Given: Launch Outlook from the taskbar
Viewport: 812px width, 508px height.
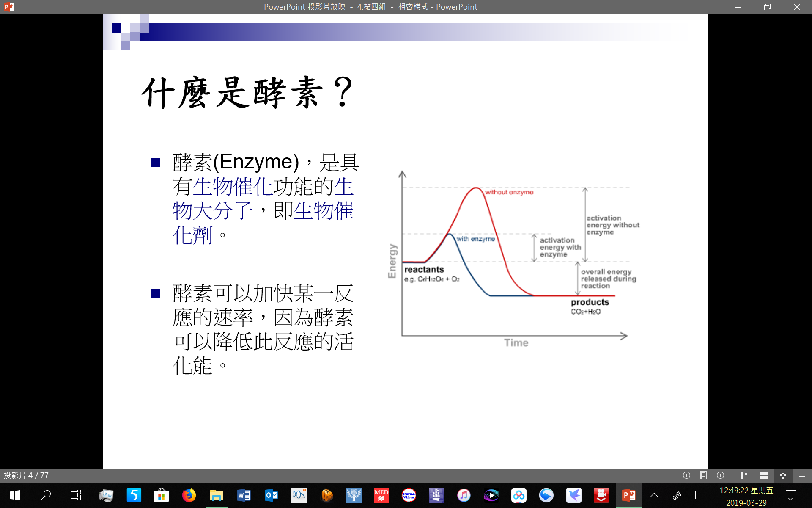Looking at the screenshot, I should 271,495.
